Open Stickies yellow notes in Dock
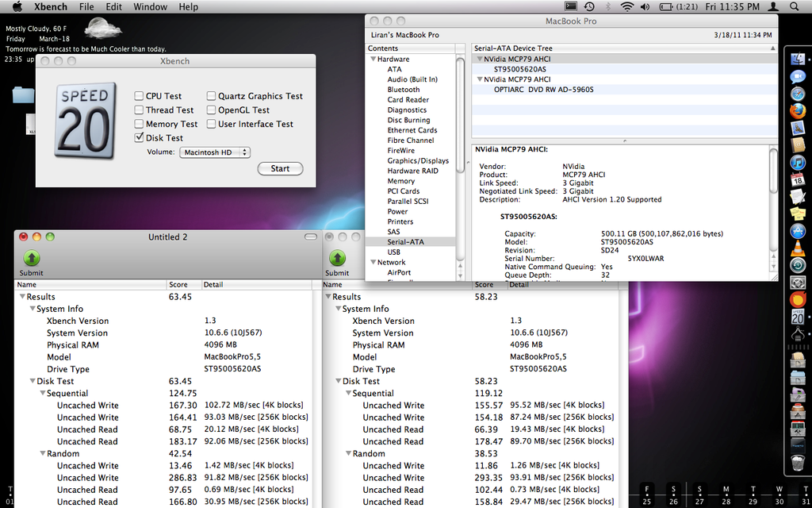Screen dimensions: 812x508 point(798,214)
